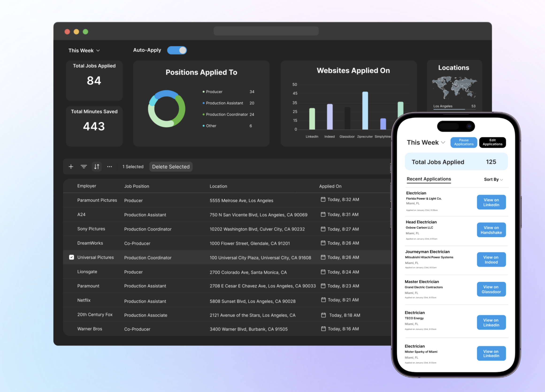Click the Applied On column header
The width and height of the screenshot is (545, 392).
330,186
